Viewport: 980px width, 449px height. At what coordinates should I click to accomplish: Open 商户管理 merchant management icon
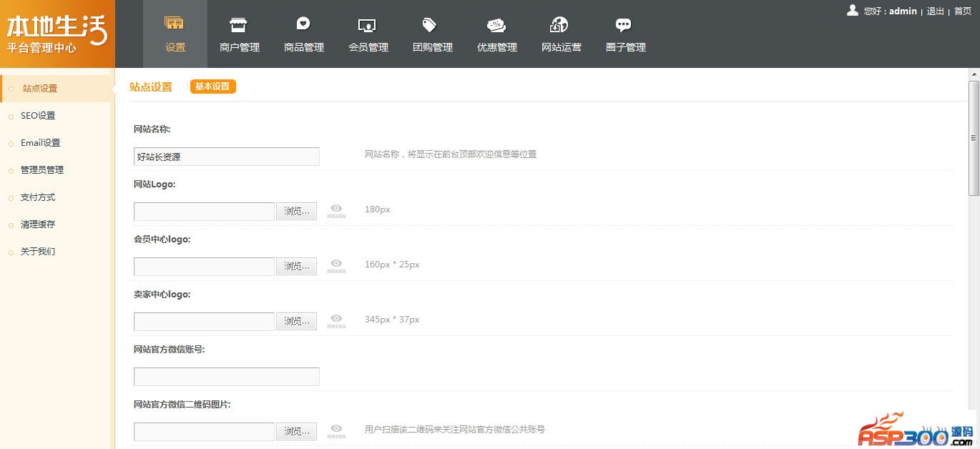pos(239,25)
